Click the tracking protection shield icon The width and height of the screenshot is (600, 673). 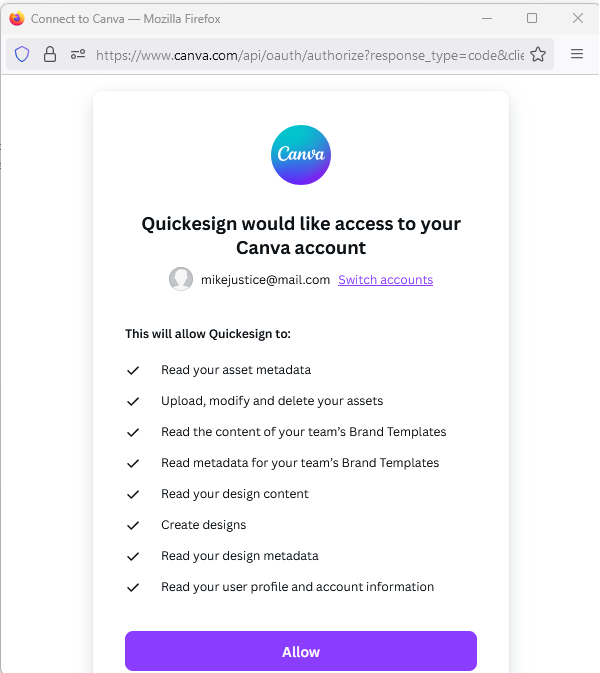point(22,55)
